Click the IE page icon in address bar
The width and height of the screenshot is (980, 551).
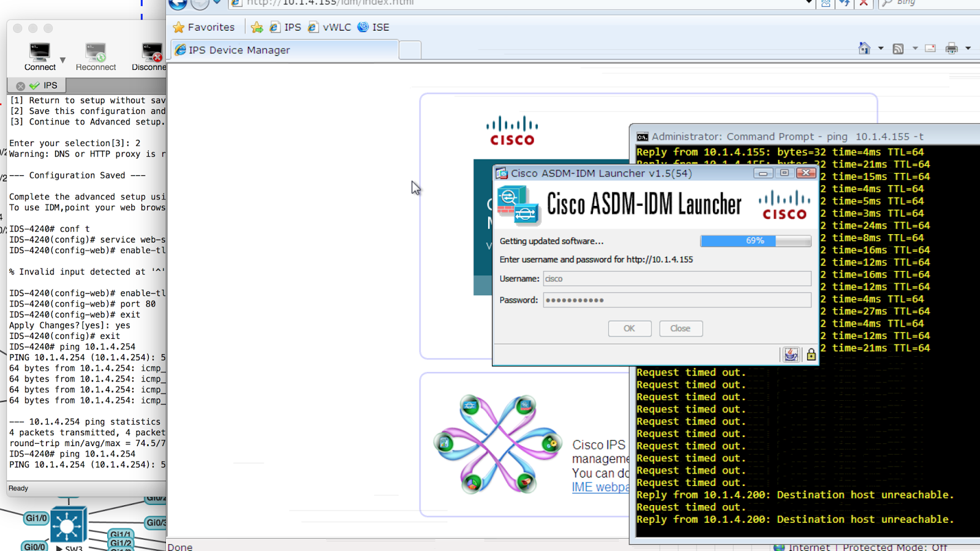(x=236, y=3)
